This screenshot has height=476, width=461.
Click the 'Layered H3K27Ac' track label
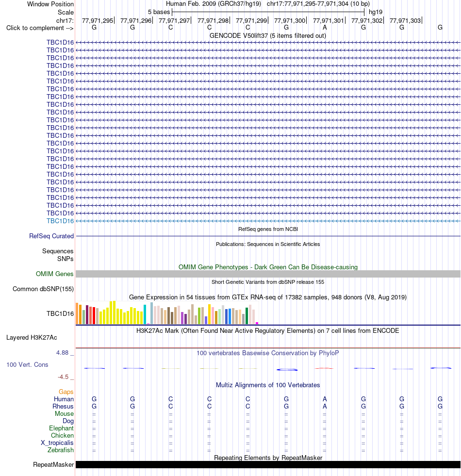point(32,338)
